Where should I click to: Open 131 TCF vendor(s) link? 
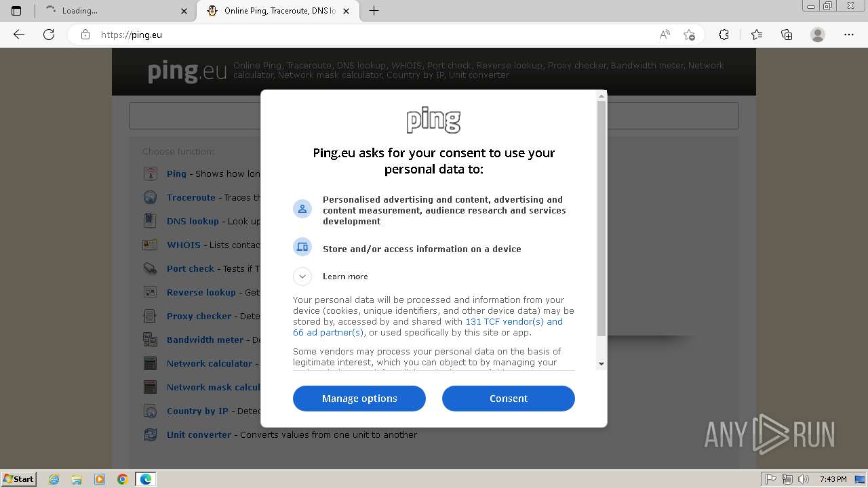point(514,322)
